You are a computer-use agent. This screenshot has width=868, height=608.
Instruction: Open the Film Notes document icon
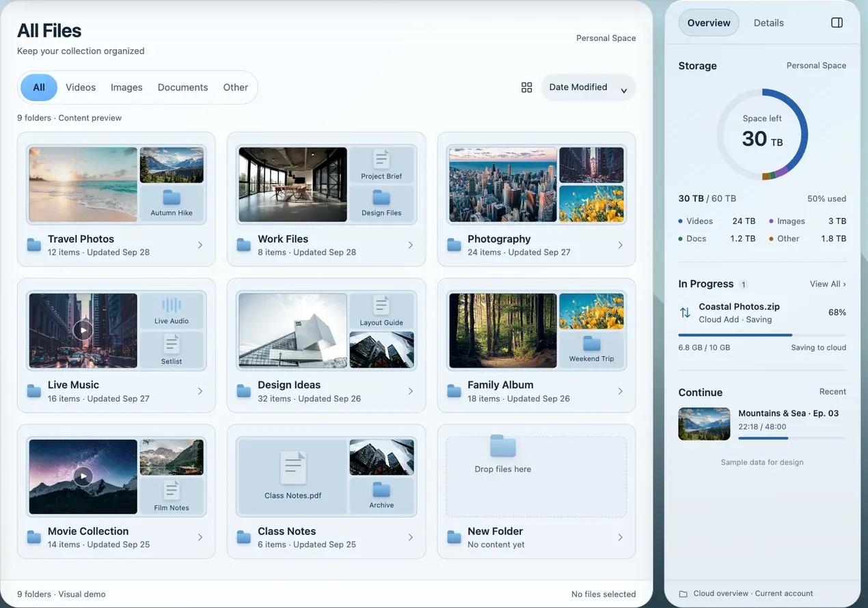coord(172,490)
